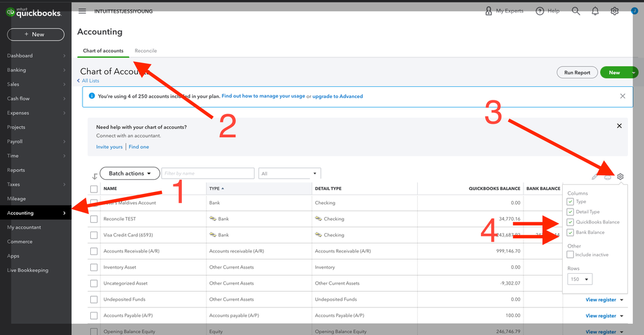Check the select-all header checkbox
The width and height of the screenshot is (644, 335).
coord(94,189)
